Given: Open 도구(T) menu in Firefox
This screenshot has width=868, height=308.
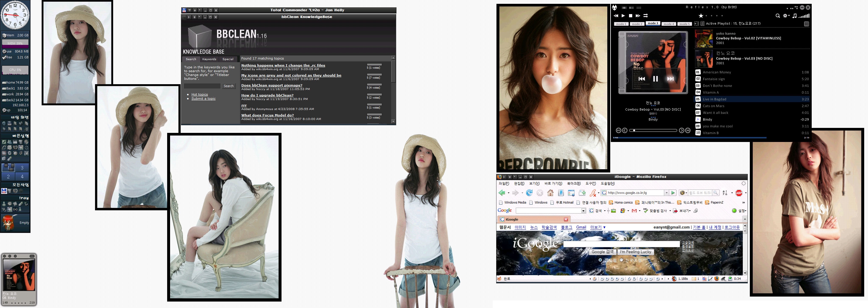Looking at the screenshot, I should tap(591, 184).
